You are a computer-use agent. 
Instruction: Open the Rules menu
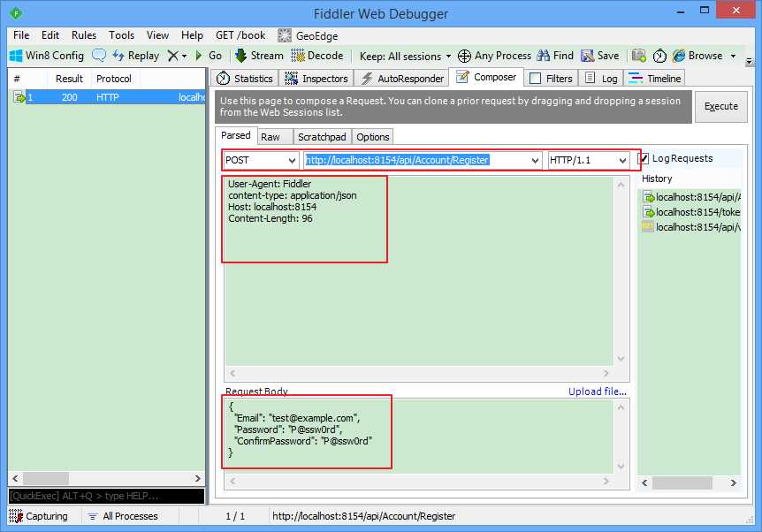84,35
